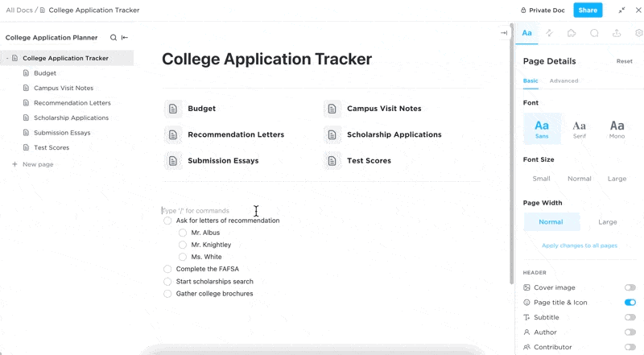Choose the Mono font option
Image resolution: width=644 pixels, height=355 pixels.
617,128
